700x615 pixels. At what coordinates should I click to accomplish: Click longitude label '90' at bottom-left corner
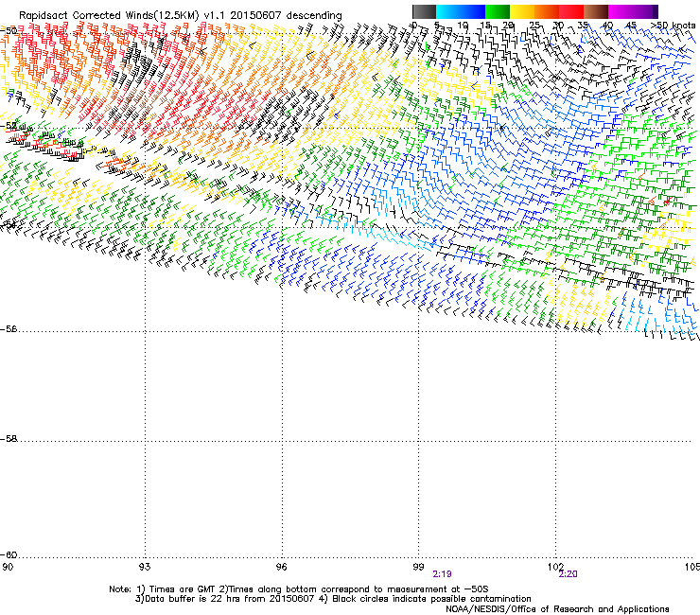click(x=8, y=567)
